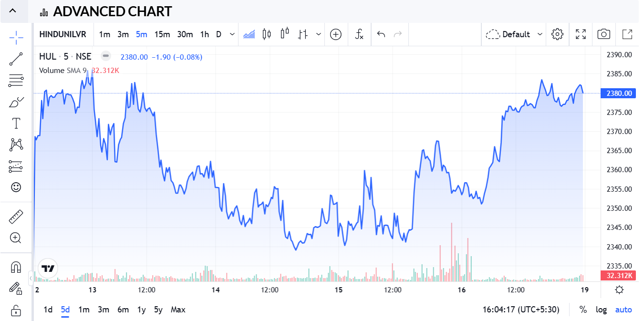Screen dimensions: 644x321
Task: Set bottom date range to 1m
Action: click(x=84, y=310)
